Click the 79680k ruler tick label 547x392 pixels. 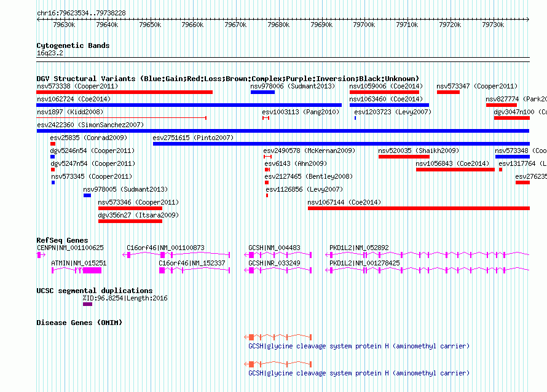coord(278,25)
